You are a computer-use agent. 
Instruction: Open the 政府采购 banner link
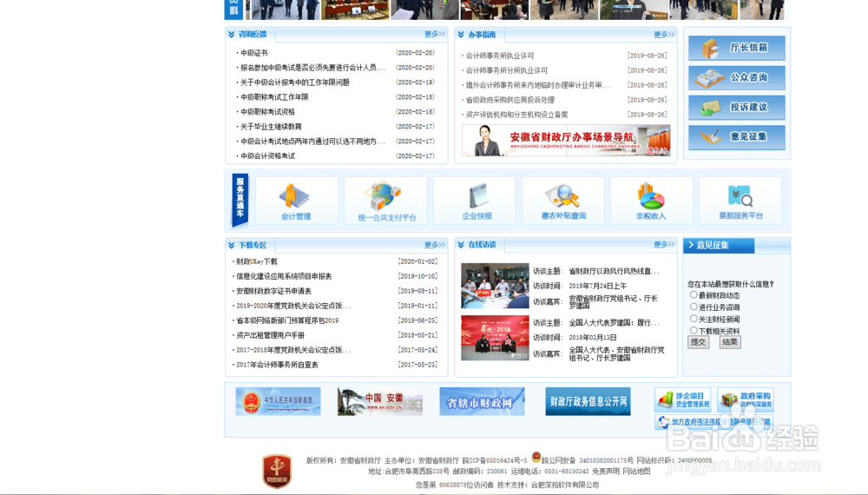[x=746, y=399]
